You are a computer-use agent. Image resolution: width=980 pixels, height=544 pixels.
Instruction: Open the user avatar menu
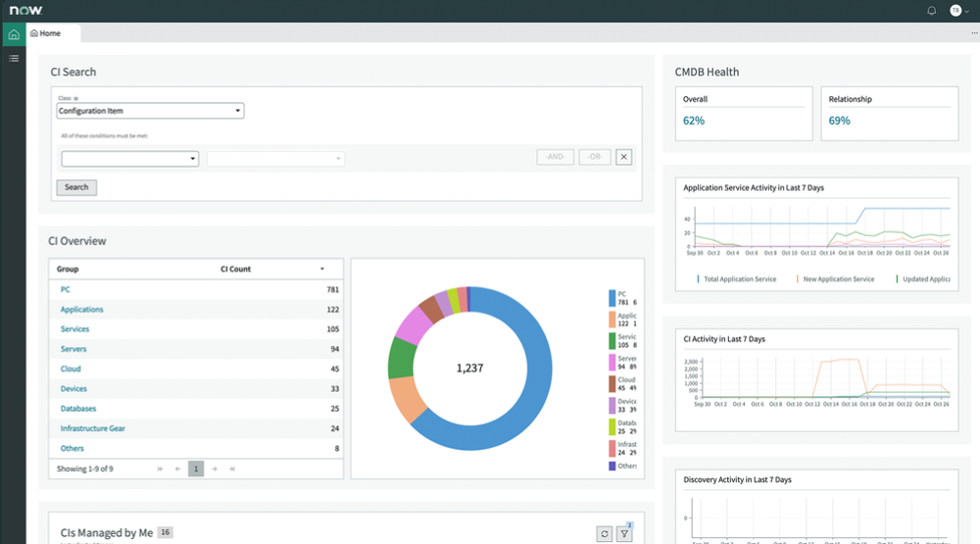pyautogui.click(x=958, y=11)
